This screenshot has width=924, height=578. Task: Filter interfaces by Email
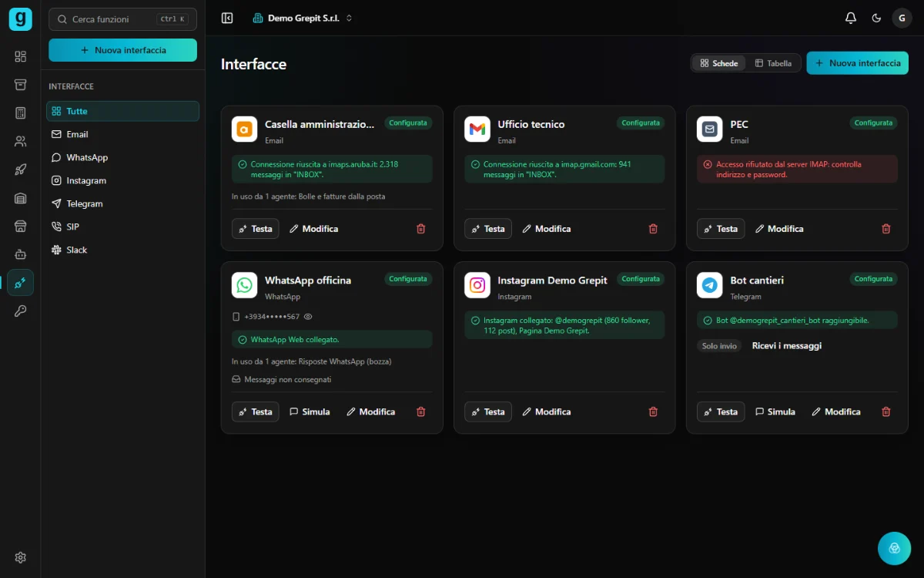click(122, 134)
